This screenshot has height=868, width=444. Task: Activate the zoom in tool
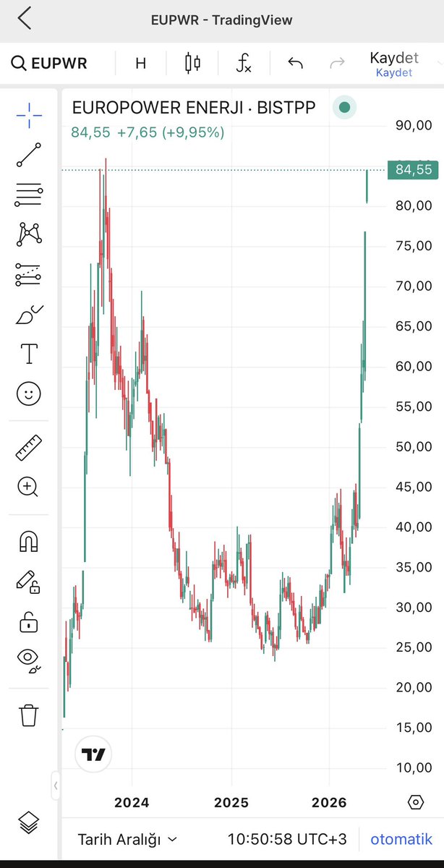[29, 487]
